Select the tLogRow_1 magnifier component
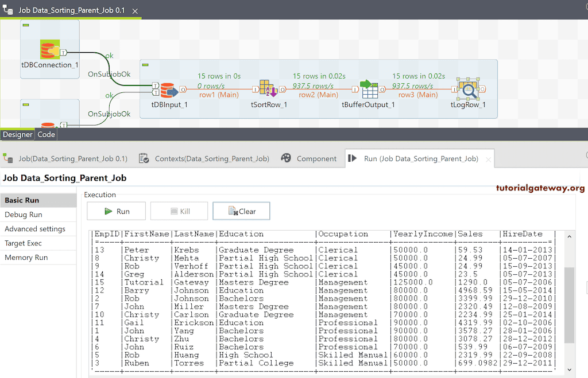 [x=468, y=89]
